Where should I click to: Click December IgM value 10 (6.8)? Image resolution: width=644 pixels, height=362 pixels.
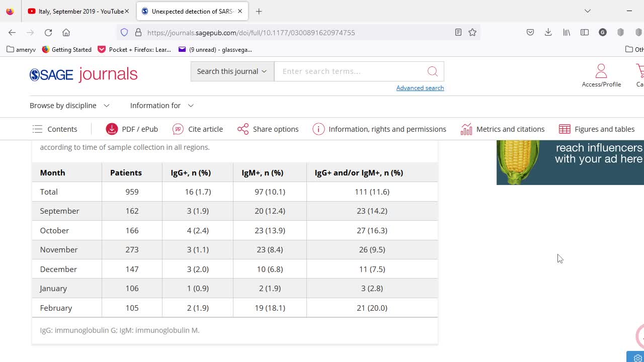270,269
